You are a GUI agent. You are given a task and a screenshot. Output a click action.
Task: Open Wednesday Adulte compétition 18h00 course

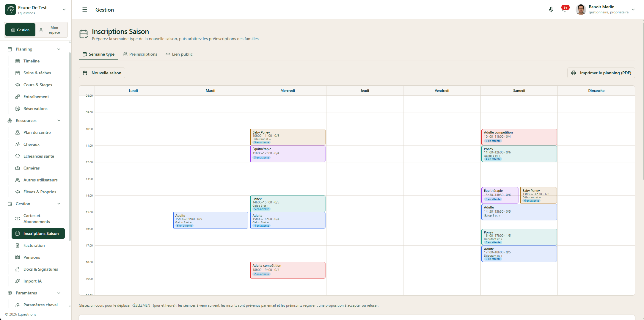[x=288, y=270]
